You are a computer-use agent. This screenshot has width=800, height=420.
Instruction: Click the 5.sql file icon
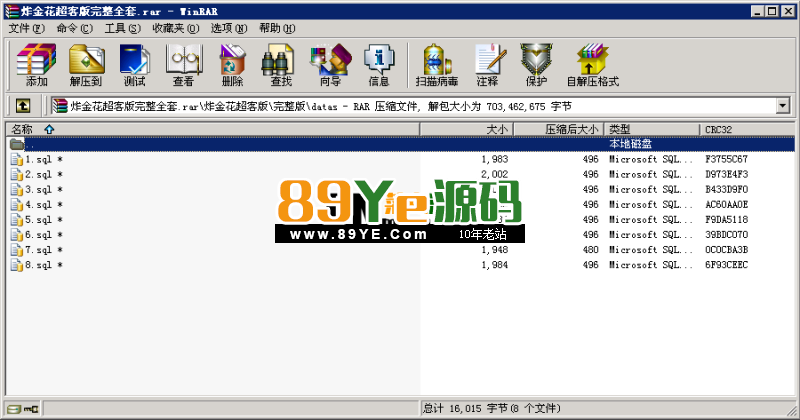(17, 219)
